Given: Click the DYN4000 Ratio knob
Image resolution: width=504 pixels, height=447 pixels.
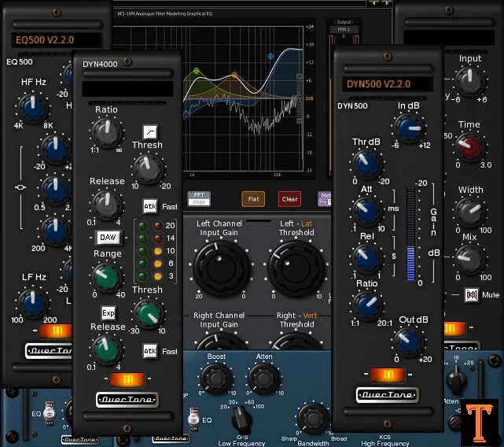Looking at the screenshot, I should click(107, 132).
